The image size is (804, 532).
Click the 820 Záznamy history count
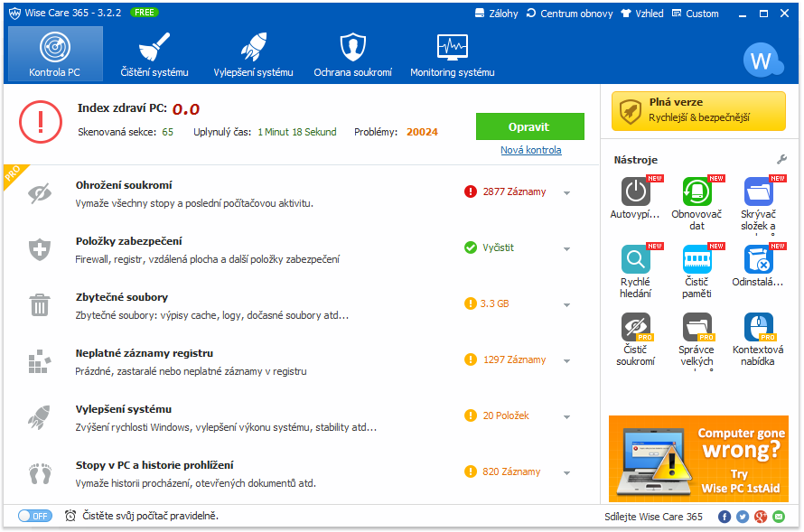pos(511,471)
